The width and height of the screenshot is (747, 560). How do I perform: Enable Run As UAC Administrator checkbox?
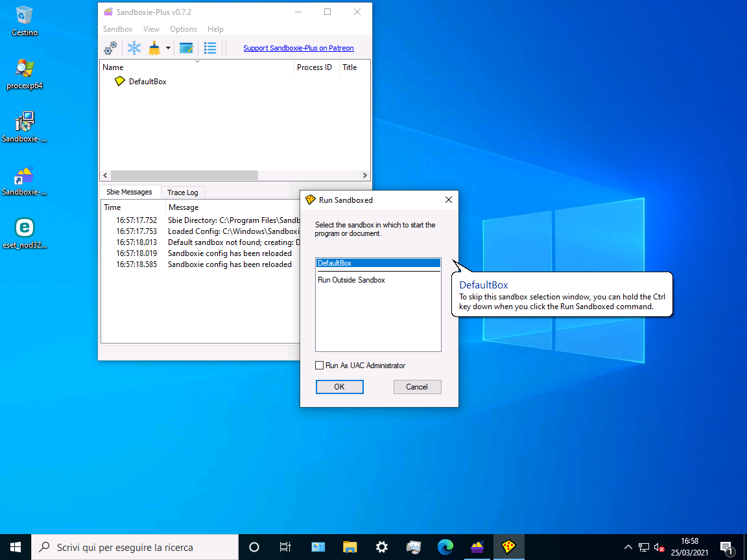pos(319,366)
